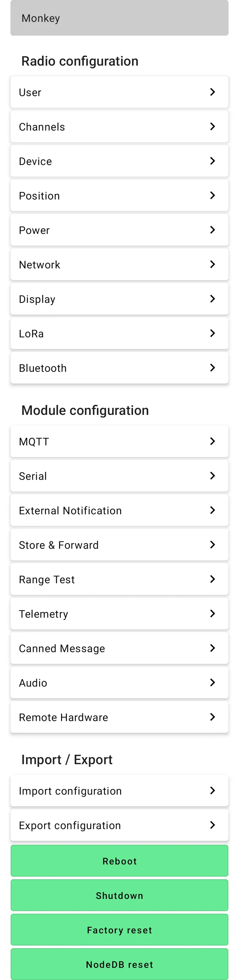Screen dimensions: 239x980
Task: Click the Factory reset button
Action: [x=119, y=930]
